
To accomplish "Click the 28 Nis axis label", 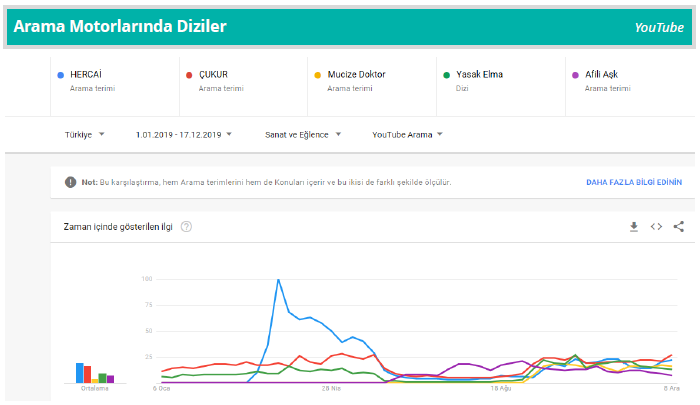I will coord(331,388).
